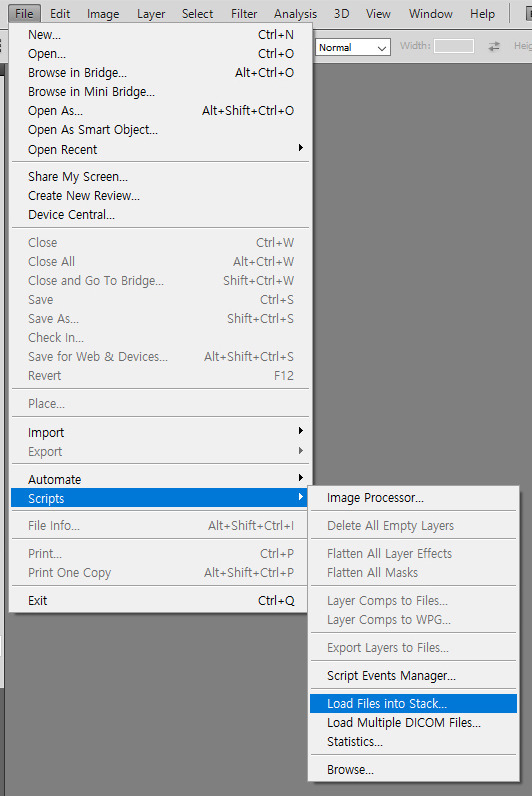Select Device Central...

160,215
